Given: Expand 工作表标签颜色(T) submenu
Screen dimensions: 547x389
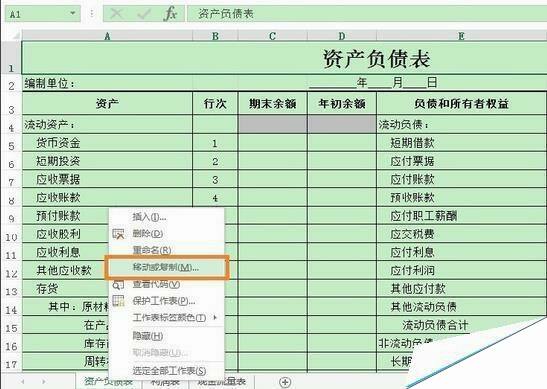Looking at the screenshot, I should 167,317.
